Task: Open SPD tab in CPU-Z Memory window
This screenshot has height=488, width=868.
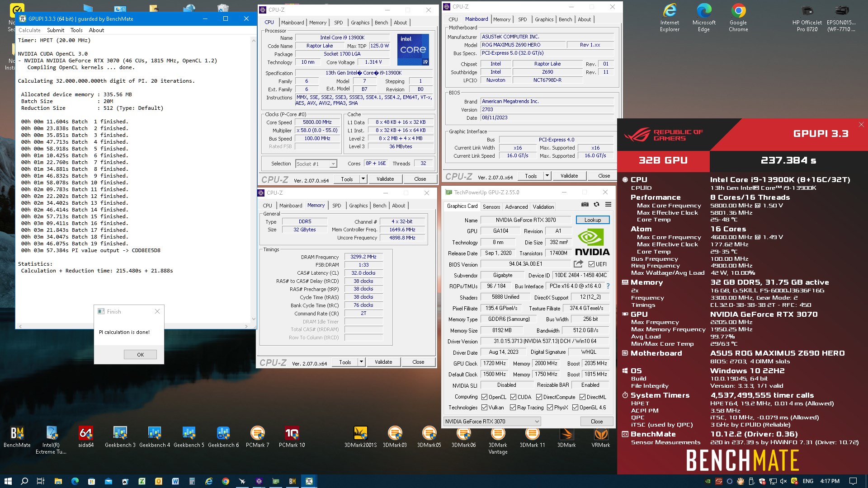Action: pyautogui.click(x=336, y=206)
